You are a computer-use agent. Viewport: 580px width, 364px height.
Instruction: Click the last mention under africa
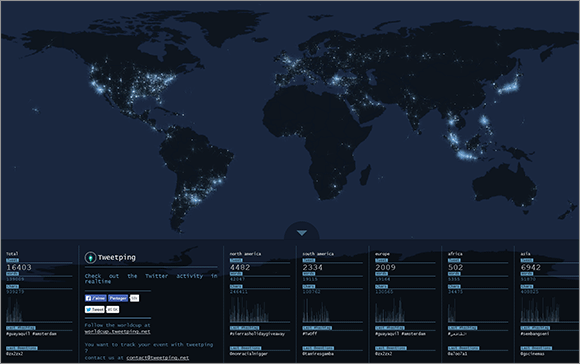click(x=458, y=354)
